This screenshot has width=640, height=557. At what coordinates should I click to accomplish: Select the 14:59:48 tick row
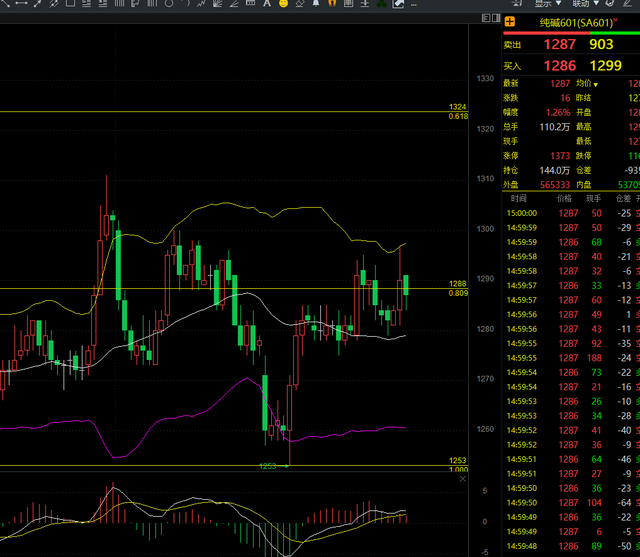(571, 546)
